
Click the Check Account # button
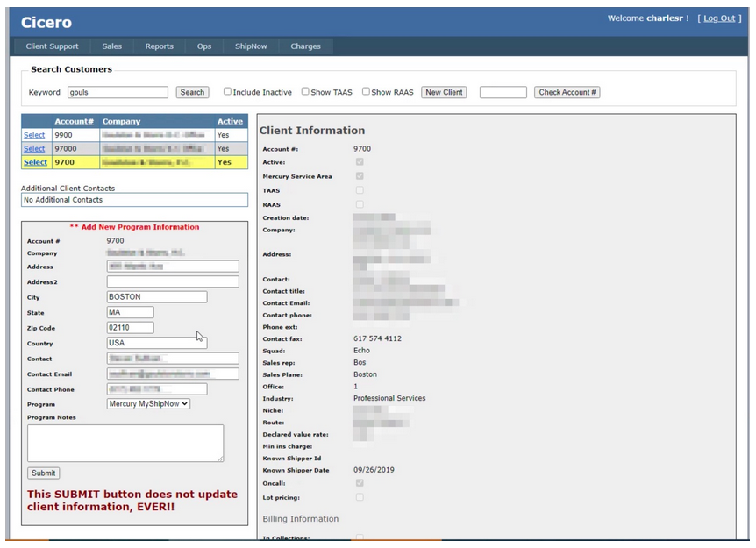tap(567, 92)
